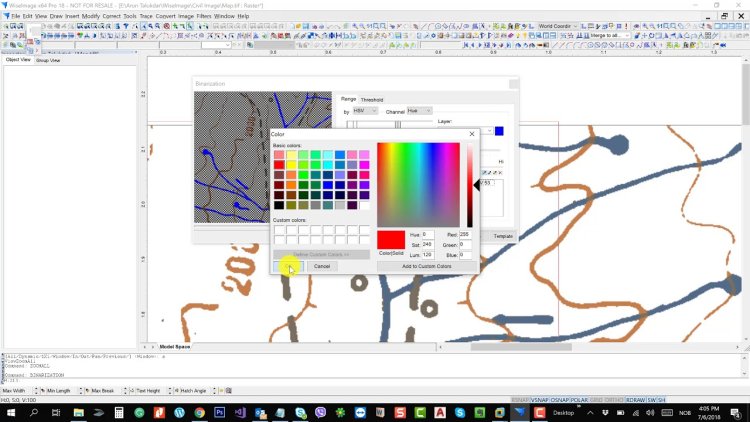Click the red exclamation toolbar icon
Screen dimensions: 750x422
(x=626, y=26)
